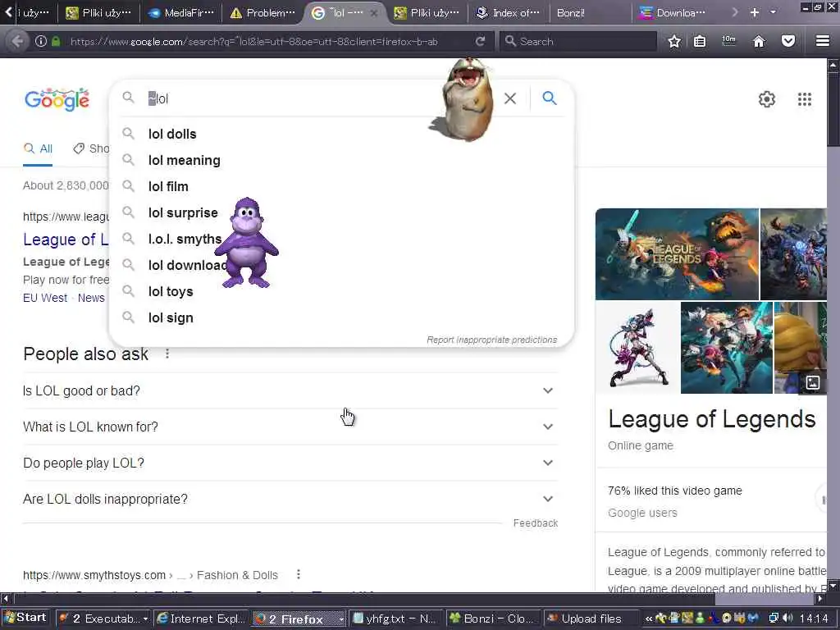Open the Jinx character image thumbnail

click(x=637, y=348)
